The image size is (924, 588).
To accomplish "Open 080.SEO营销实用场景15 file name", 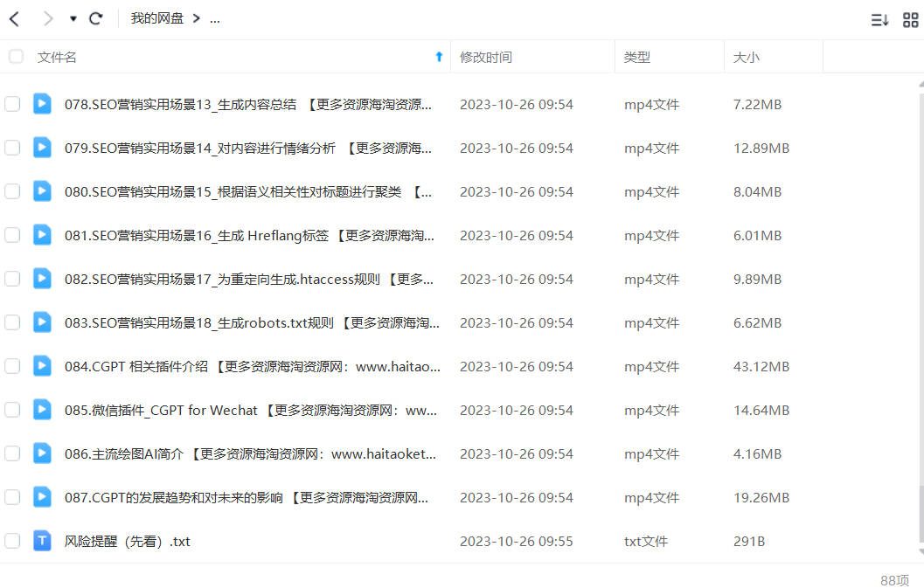I will pos(248,191).
